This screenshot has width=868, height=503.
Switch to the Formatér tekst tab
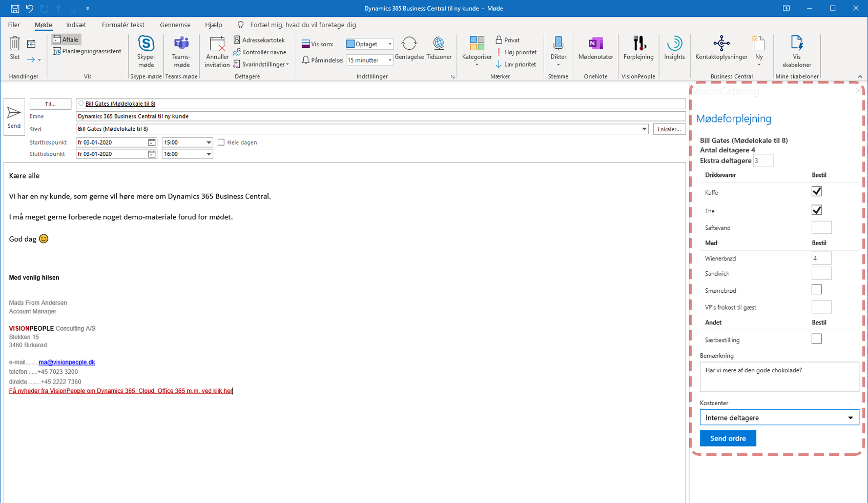(x=123, y=25)
